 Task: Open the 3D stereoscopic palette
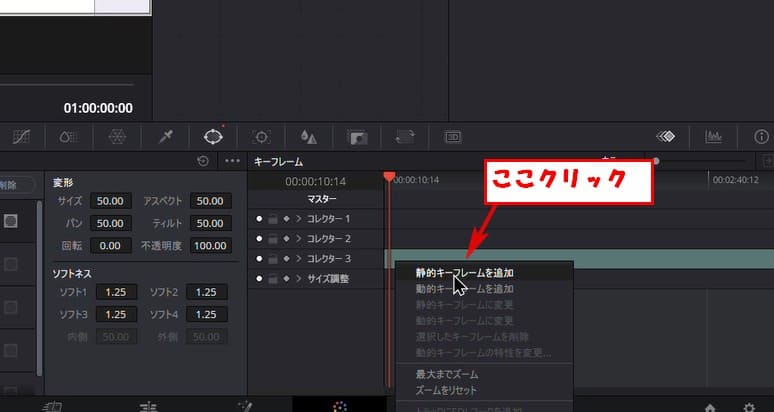[453, 137]
